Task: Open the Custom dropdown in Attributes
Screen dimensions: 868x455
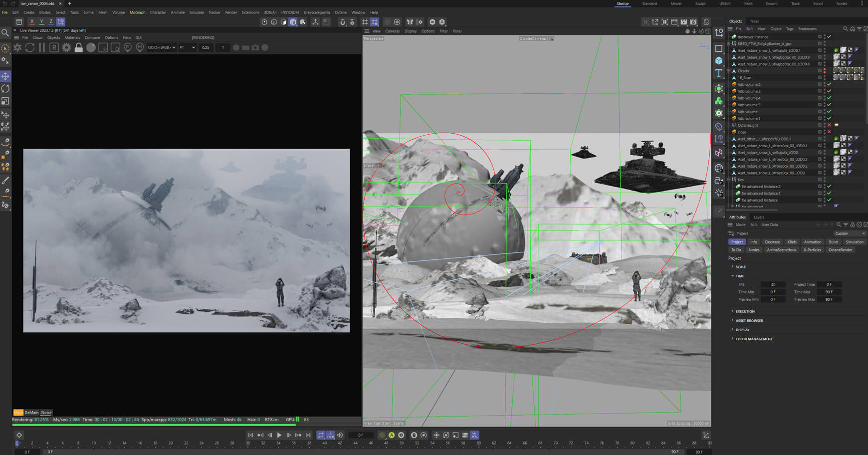Action: (850, 233)
